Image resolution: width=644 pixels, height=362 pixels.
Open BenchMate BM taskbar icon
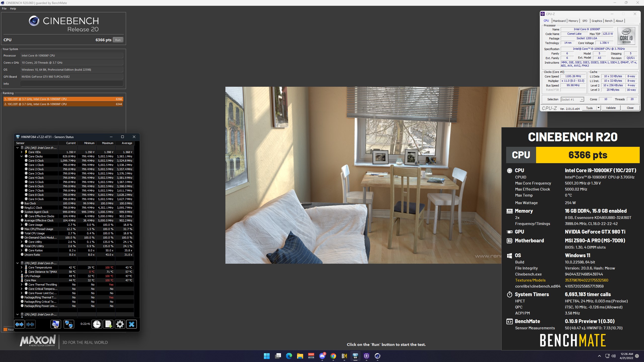tap(344, 356)
